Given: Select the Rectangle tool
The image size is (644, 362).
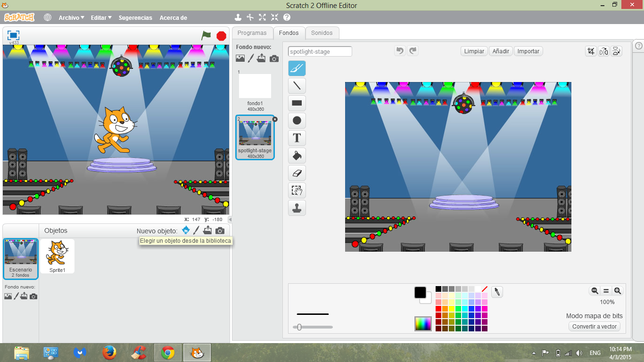Looking at the screenshot, I should (297, 103).
